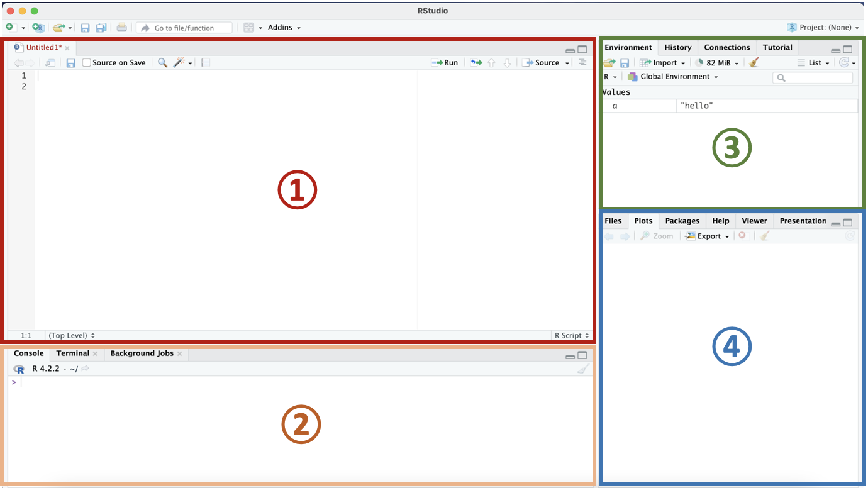Image resolution: width=868 pixels, height=488 pixels.
Task: Click the Code Tools magic wand icon
Action: tap(180, 63)
